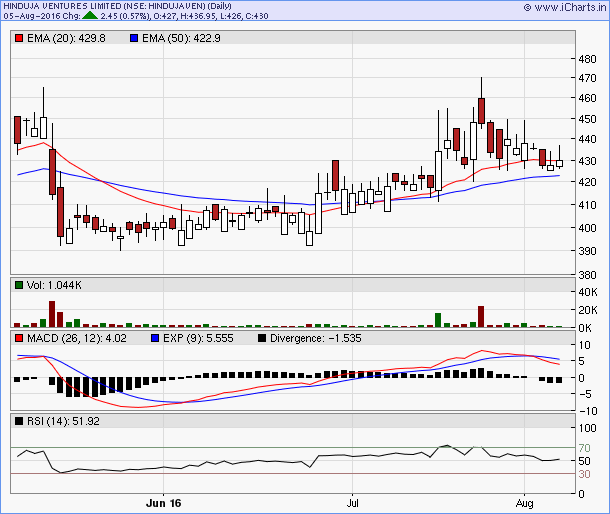Click the 480 price axis label

pyautogui.click(x=587, y=59)
